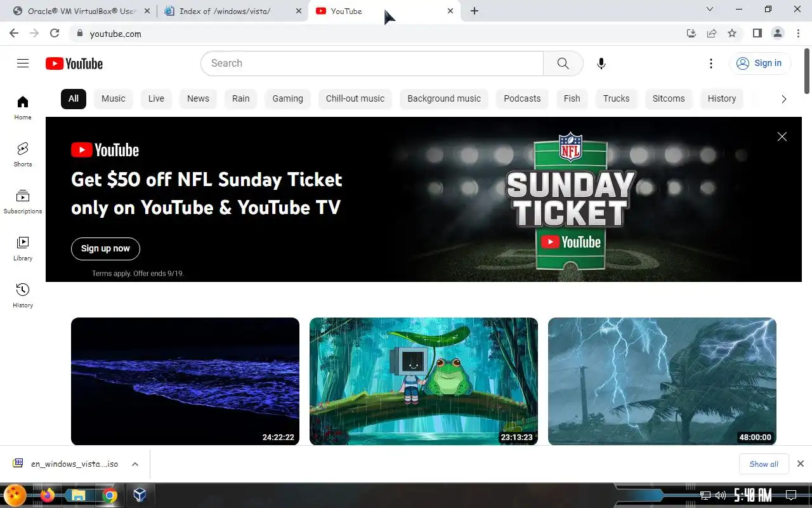The width and height of the screenshot is (812, 508).
Task: Open the tab search dropdown arrow
Action: pyautogui.click(x=710, y=9)
